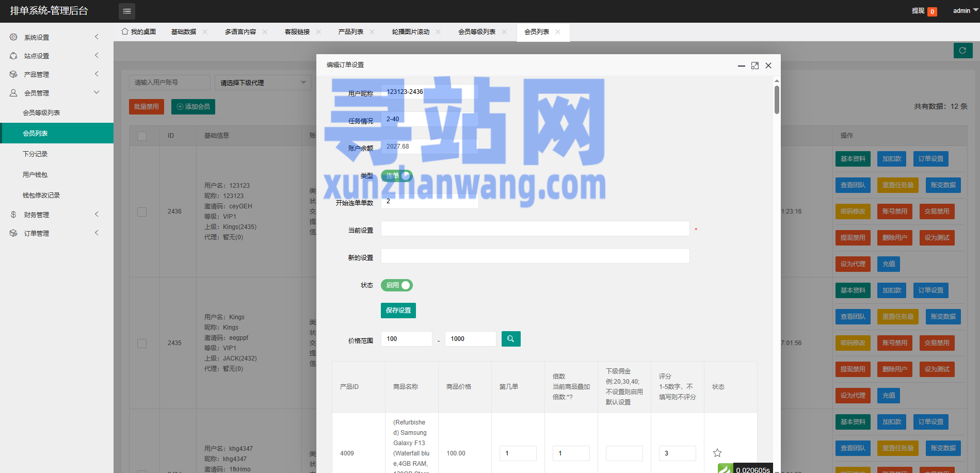Click the 系统设置 gear icon
This screenshot has width=980, height=473.
click(13, 37)
